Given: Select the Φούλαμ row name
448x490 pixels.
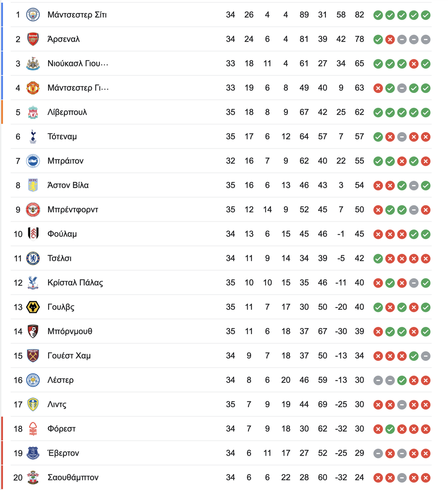Looking at the screenshot, I should (62, 234).
